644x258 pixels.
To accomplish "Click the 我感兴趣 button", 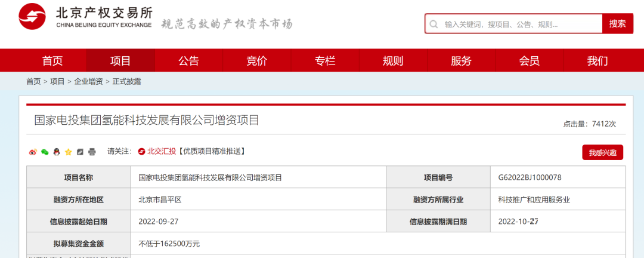I will click(602, 153).
